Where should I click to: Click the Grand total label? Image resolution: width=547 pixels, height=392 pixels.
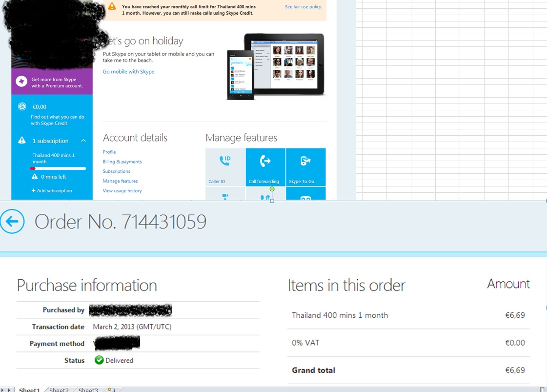click(313, 371)
